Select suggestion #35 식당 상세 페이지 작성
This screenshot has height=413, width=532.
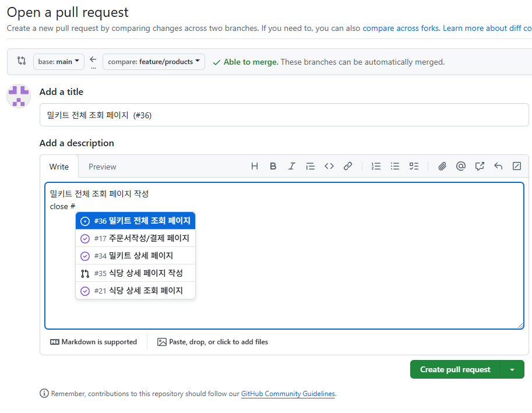tap(135, 273)
